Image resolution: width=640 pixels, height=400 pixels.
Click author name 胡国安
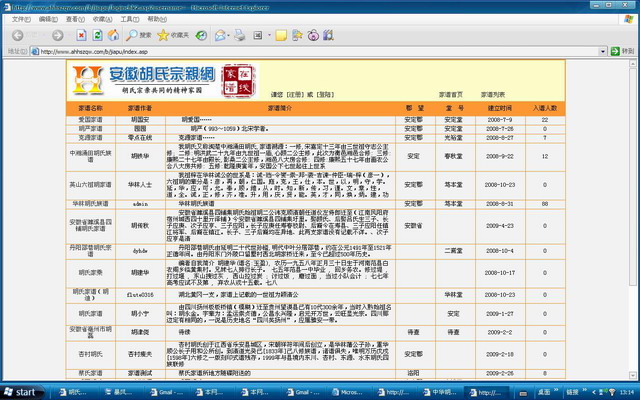(140, 120)
